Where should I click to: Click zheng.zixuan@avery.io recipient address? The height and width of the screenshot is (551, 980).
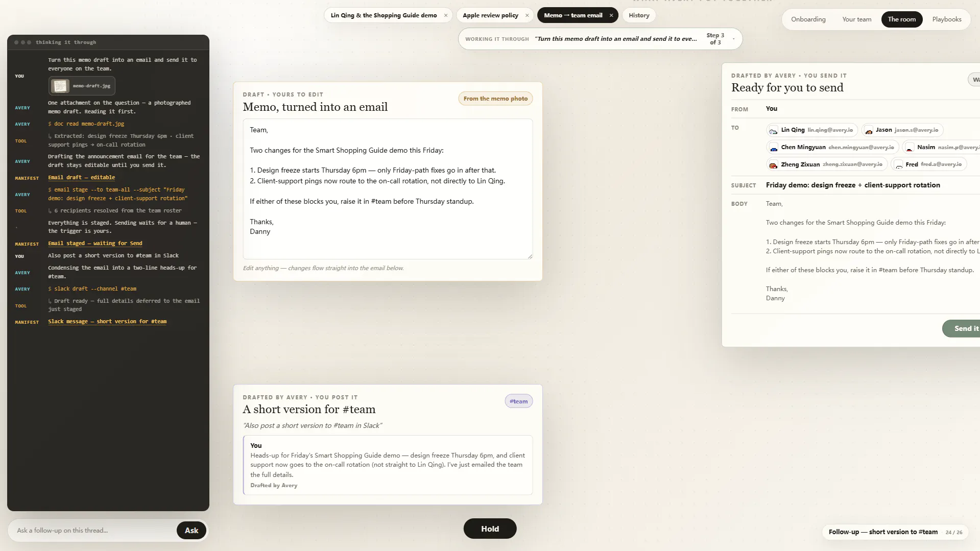(852, 165)
